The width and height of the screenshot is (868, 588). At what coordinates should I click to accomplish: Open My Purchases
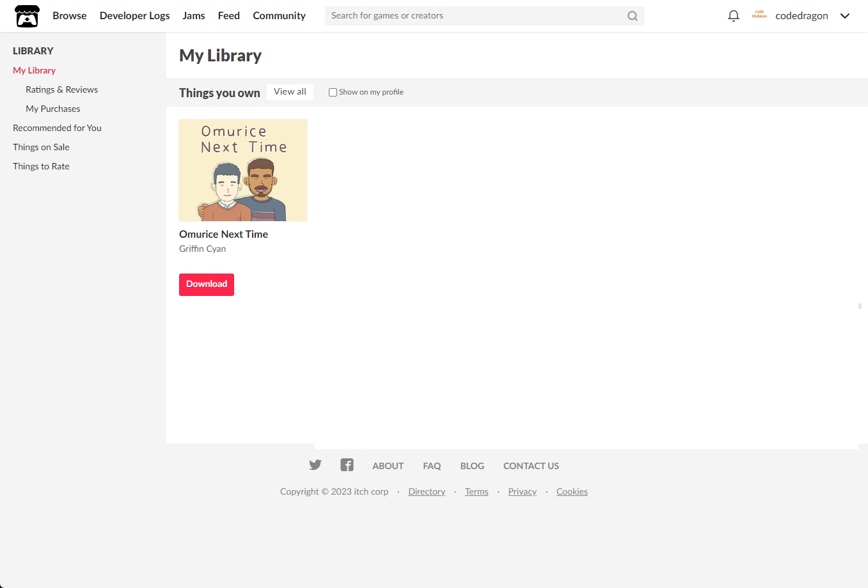[x=53, y=109]
